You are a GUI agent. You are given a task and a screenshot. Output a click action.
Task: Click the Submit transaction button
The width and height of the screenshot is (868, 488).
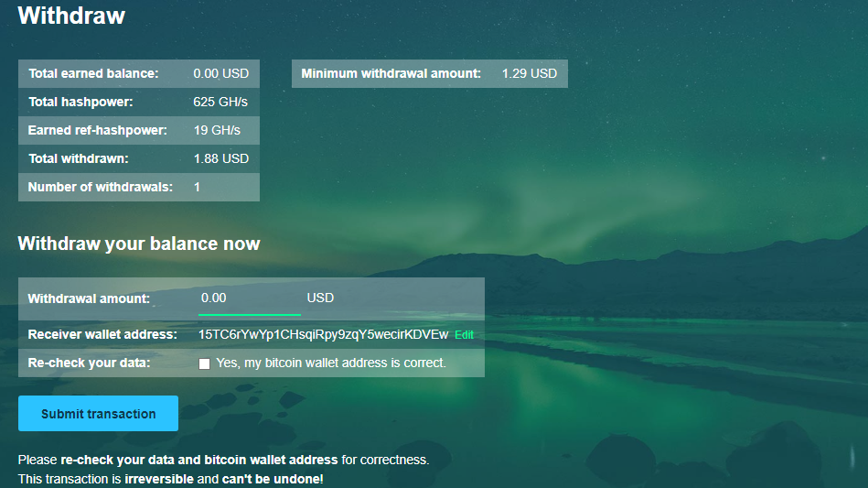coord(98,413)
